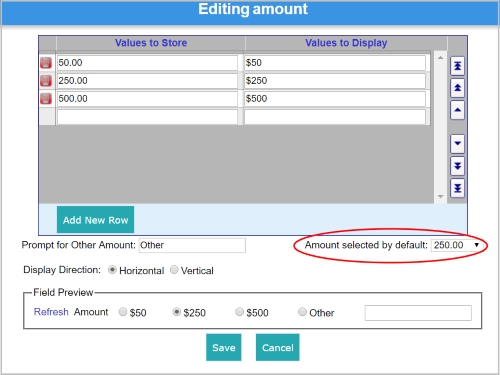The image size is (500, 375).
Task: Click the Values to Display column header
Action: coord(346,43)
